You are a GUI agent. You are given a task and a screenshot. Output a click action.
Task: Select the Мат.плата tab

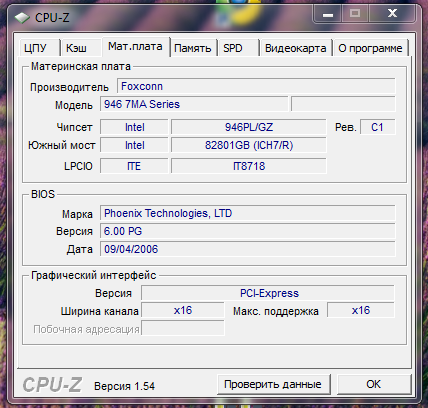click(136, 46)
